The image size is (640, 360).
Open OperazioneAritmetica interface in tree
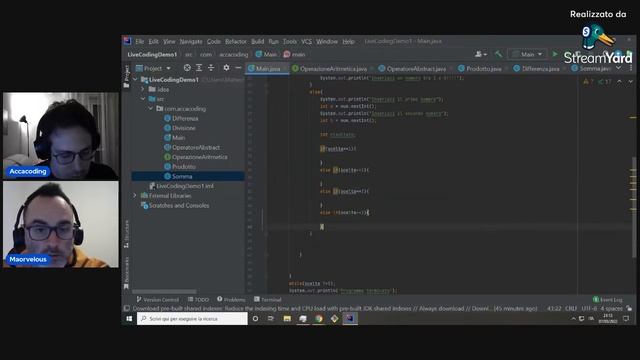[196, 157]
